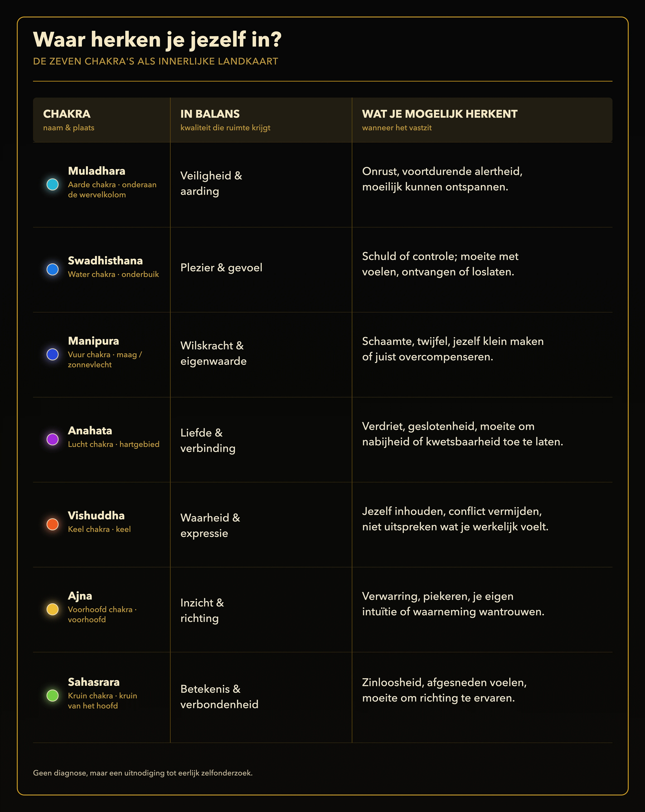Select the orange Vishuddha chakra dot

click(52, 524)
